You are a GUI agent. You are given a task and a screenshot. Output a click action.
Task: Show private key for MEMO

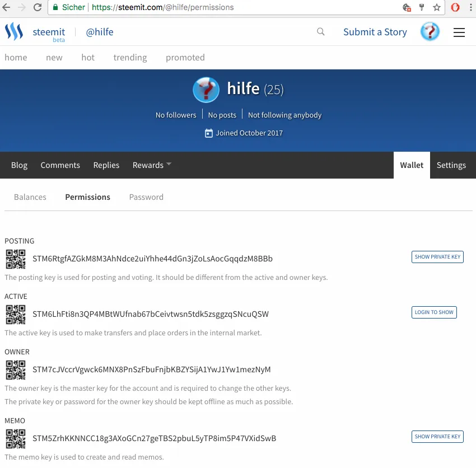click(x=437, y=437)
